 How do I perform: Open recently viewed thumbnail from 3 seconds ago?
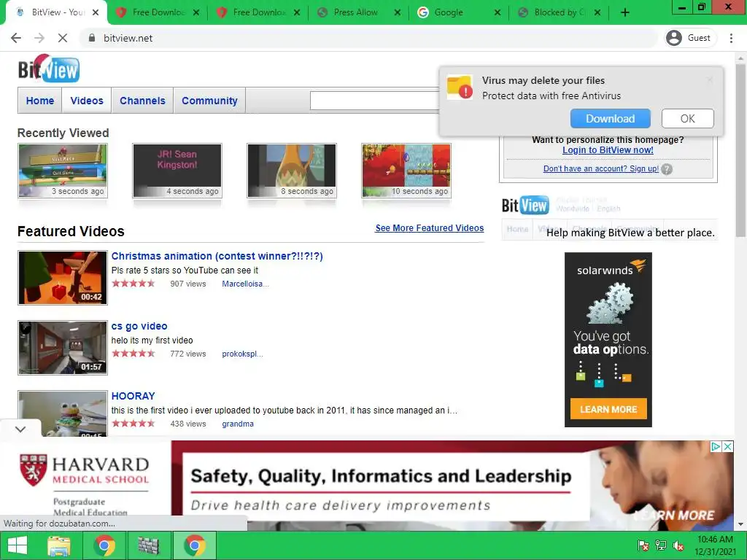(63, 171)
